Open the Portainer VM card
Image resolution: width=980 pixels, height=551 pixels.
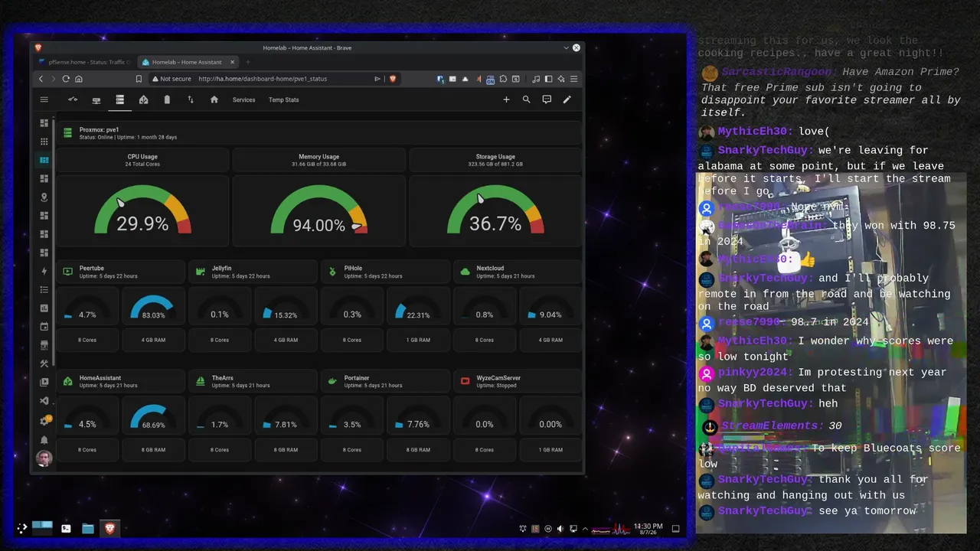[385, 381]
